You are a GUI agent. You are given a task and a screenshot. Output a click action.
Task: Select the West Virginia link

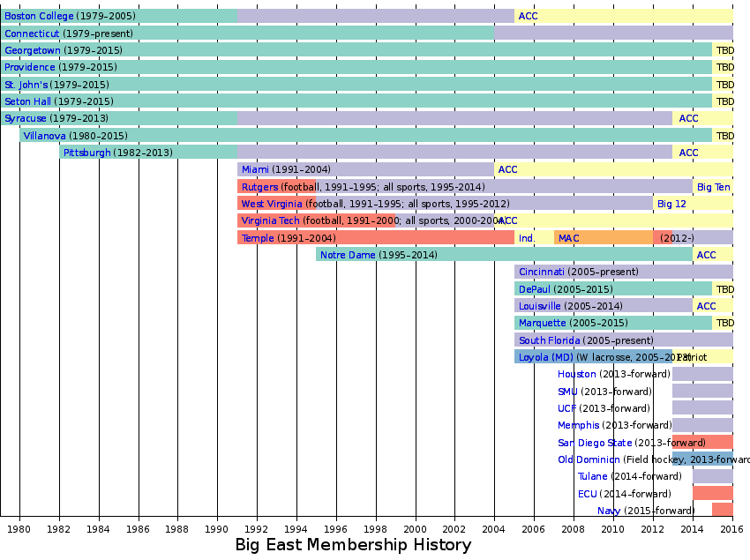[x=272, y=204]
